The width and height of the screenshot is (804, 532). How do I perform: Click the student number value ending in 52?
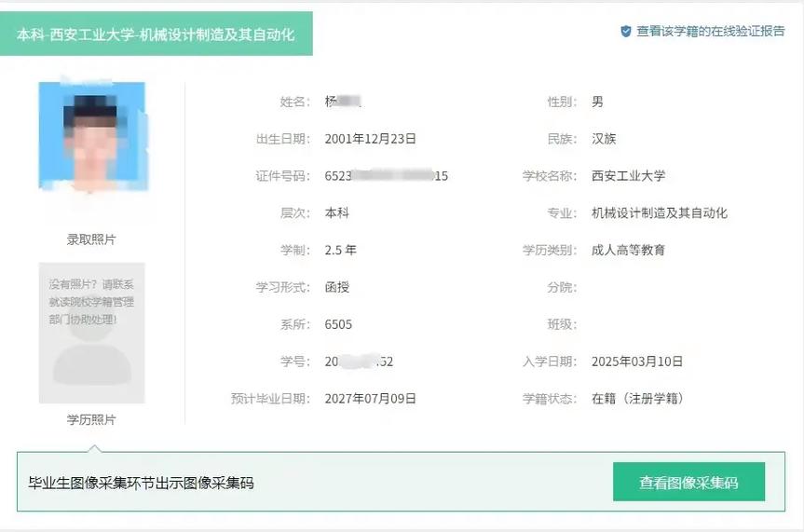(359, 361)
